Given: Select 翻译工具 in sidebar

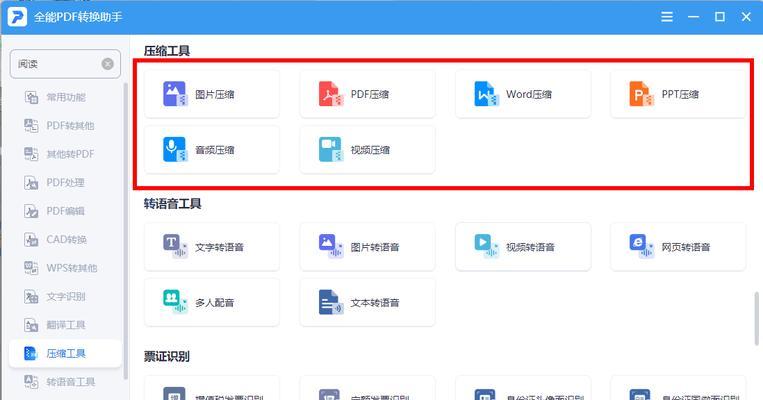Looking at the screenshot, I should pyautogui.click(x=65, y=325).
